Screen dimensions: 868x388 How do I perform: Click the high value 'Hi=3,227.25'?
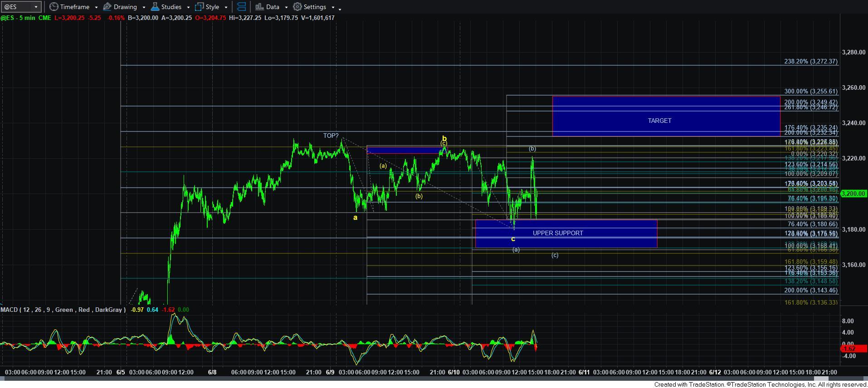coord(246,18)
